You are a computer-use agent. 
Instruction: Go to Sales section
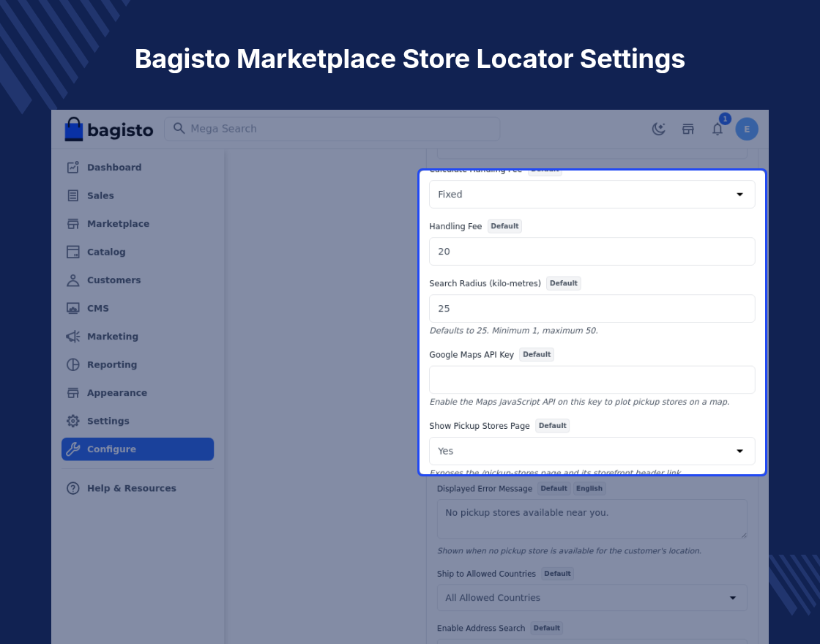pyautogui.click(x=100, y=195)
